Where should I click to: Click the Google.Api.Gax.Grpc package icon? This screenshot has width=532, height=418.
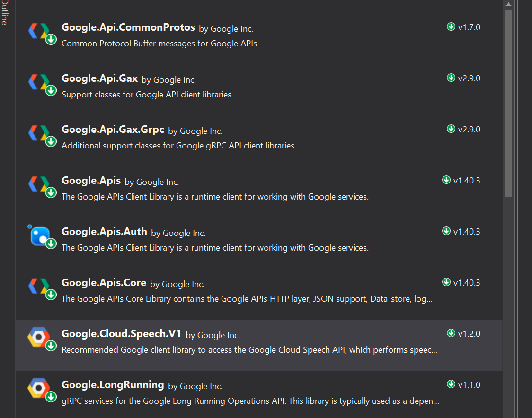coord(41,133)
